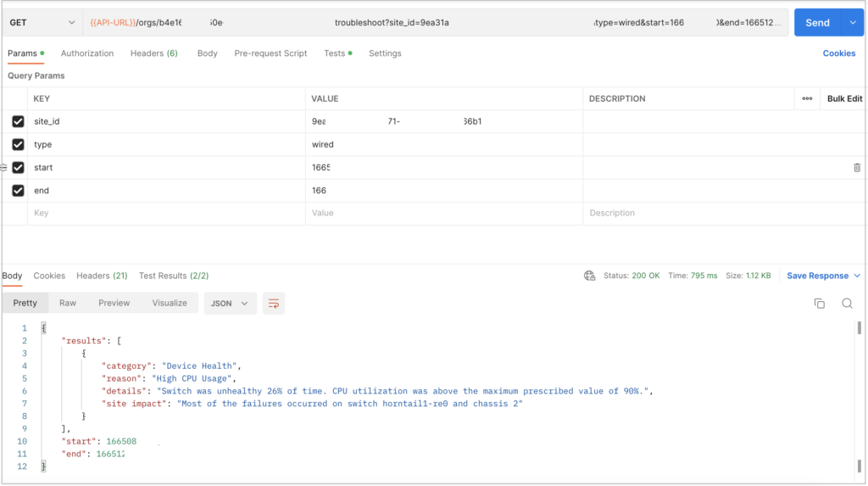Select the response Body tab
Screen dimensions: 868x486
tap(12, 276)
